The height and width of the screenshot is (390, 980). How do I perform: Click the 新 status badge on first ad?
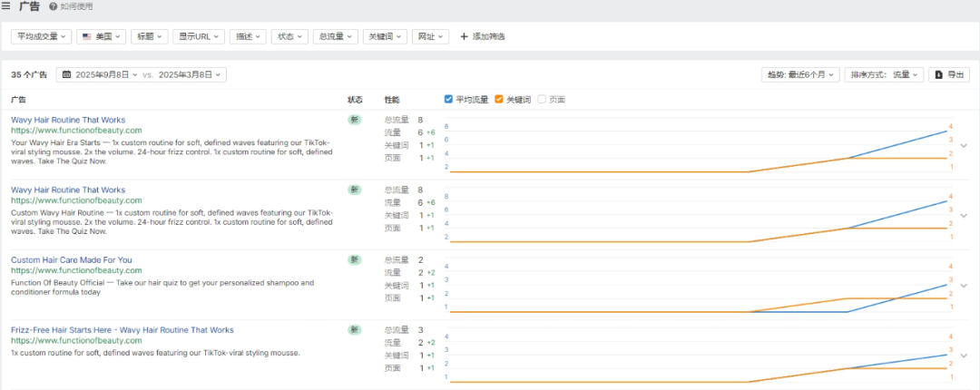[x=354, y=119]
